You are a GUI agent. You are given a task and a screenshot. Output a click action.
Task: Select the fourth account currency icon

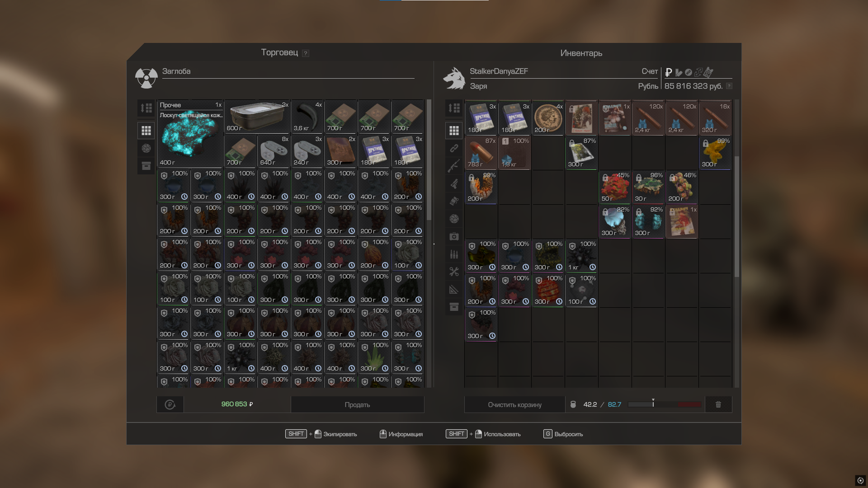698,72
